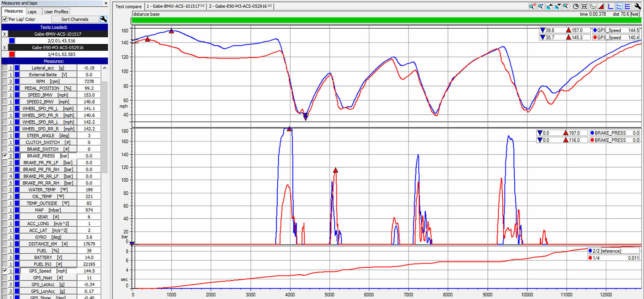
Task: Click the green distance base progress bar
Action: (x=386, y=20)
